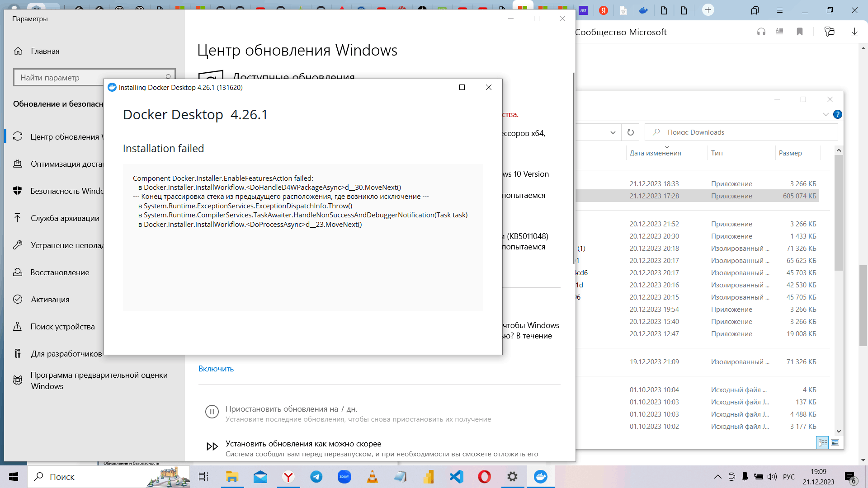Switch Explorer to large icons view
Image resolution: width=868 pixels, height=488 pixels.
(x=835, y=443)
